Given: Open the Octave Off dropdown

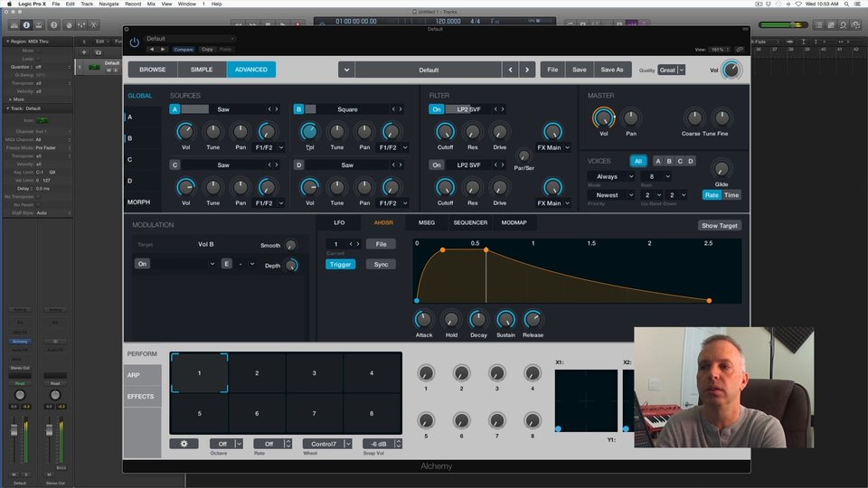Looking at the screenshot, I should tap(226, 444).
